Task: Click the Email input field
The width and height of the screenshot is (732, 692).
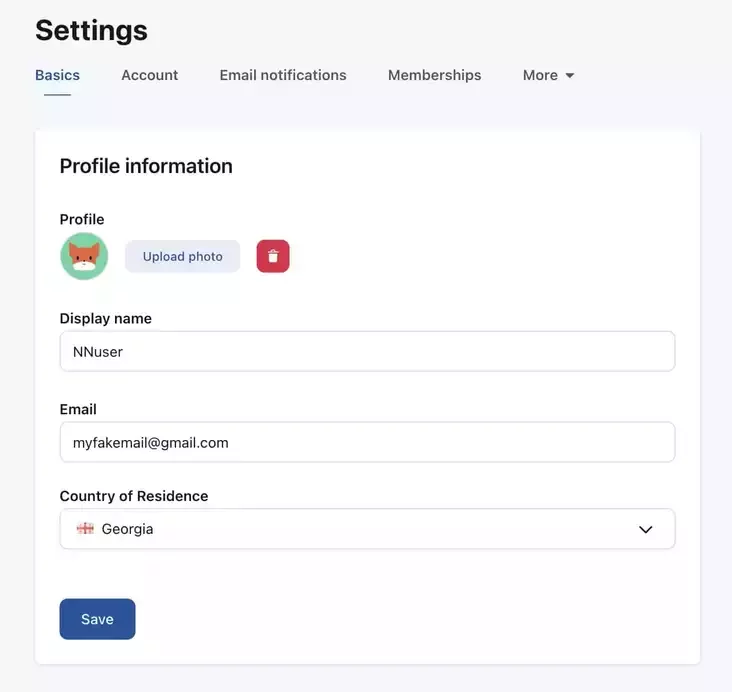Action: (367, 442)
